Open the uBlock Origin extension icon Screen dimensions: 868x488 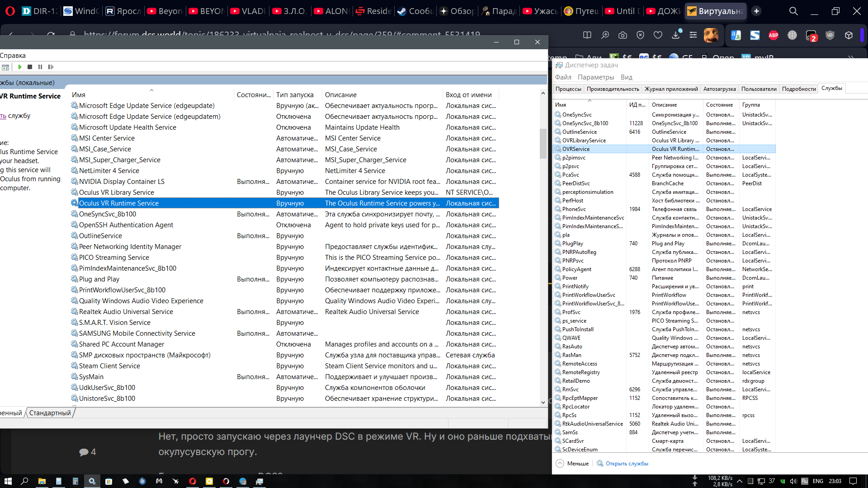point(830,35)
